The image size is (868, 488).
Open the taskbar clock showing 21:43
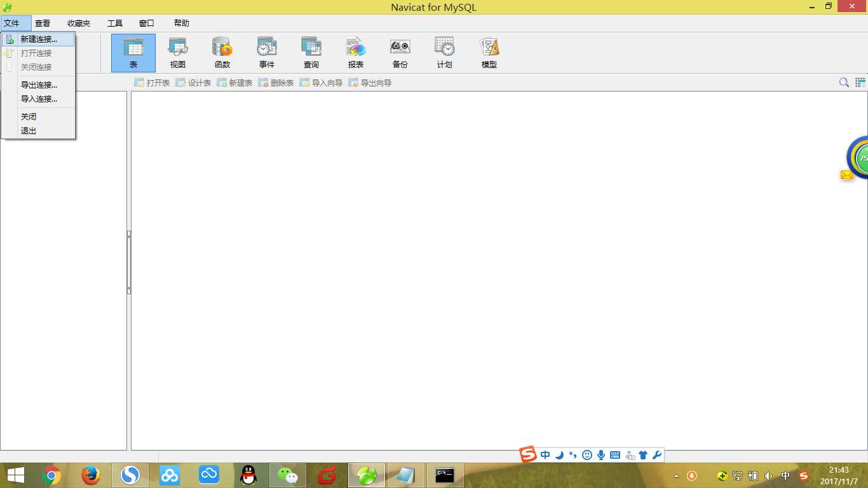(x=839, y=475)
